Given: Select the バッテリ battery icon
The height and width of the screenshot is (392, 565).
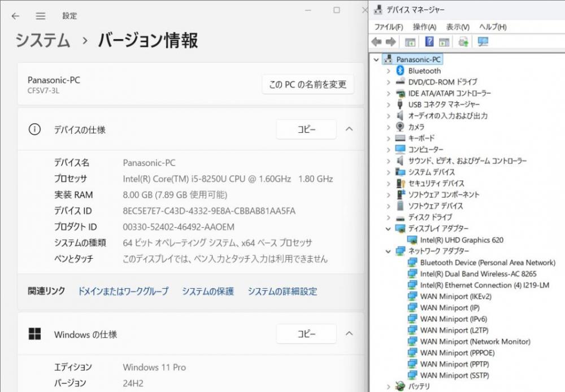Looking at the screenshot, I should (400, 386).
